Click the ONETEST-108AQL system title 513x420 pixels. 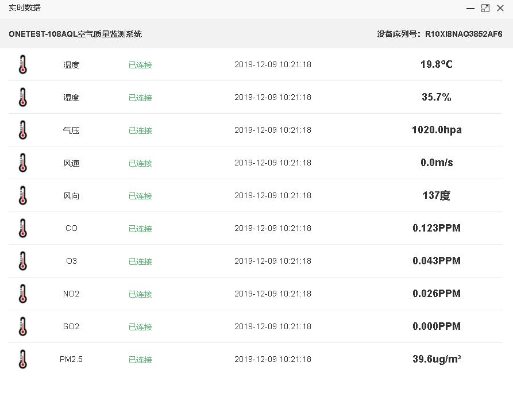click(76, 34)
